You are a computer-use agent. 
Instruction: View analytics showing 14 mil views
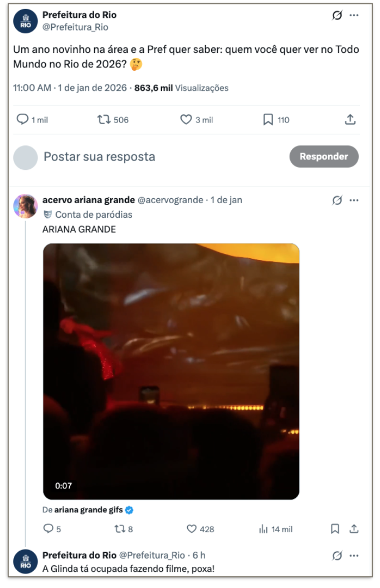tap(264, 529)
